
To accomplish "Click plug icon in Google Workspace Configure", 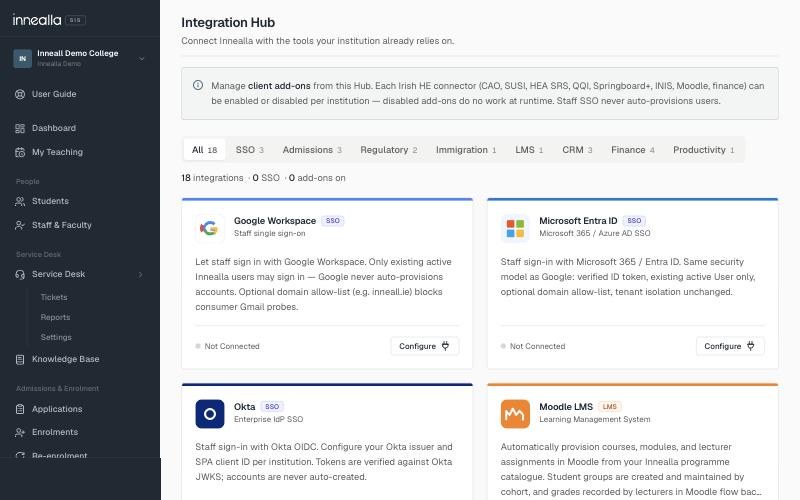I will 445,346.
